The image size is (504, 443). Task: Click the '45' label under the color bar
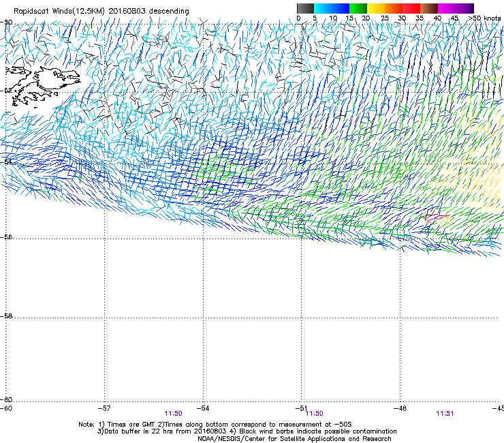[x=454, y=18]
